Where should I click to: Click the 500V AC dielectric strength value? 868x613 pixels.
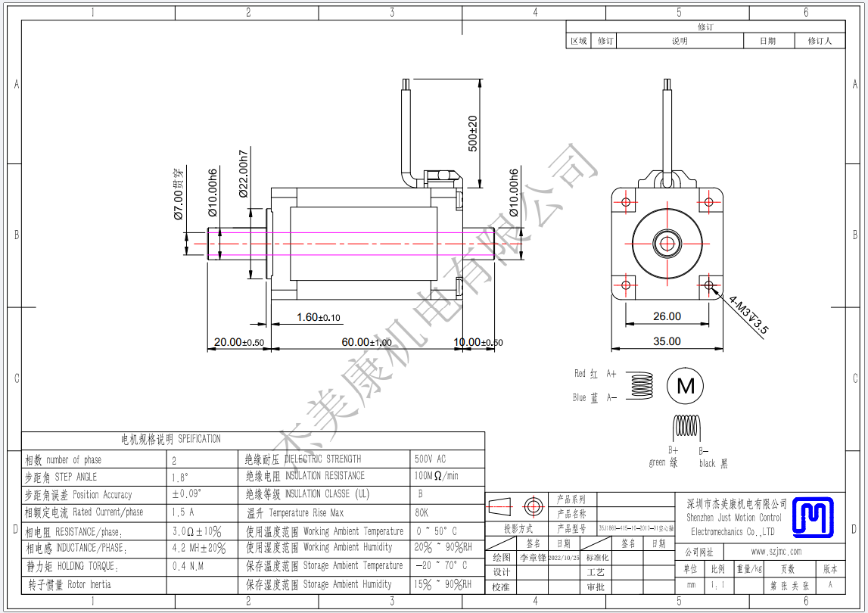431,459
